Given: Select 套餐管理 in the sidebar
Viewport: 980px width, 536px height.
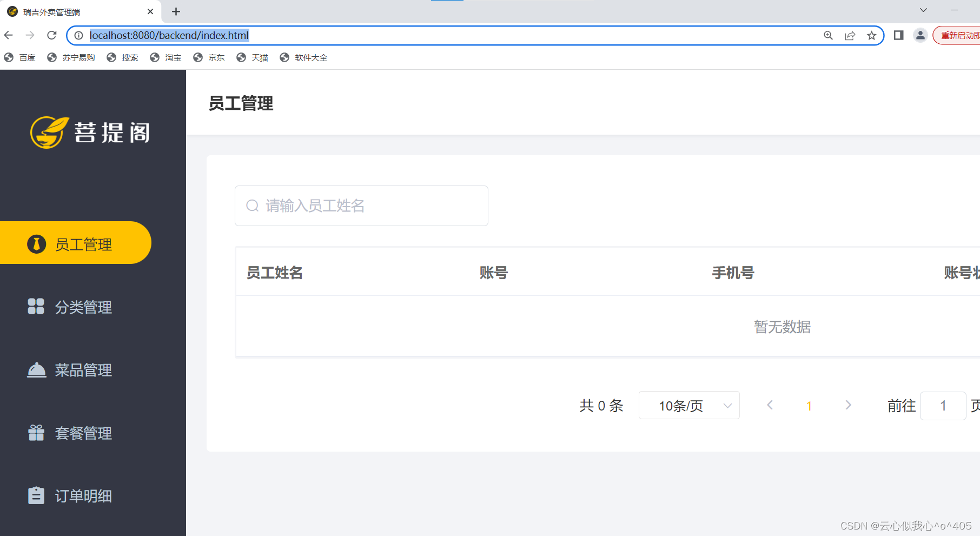Looking at the screenshot, I should pos(83,433).
